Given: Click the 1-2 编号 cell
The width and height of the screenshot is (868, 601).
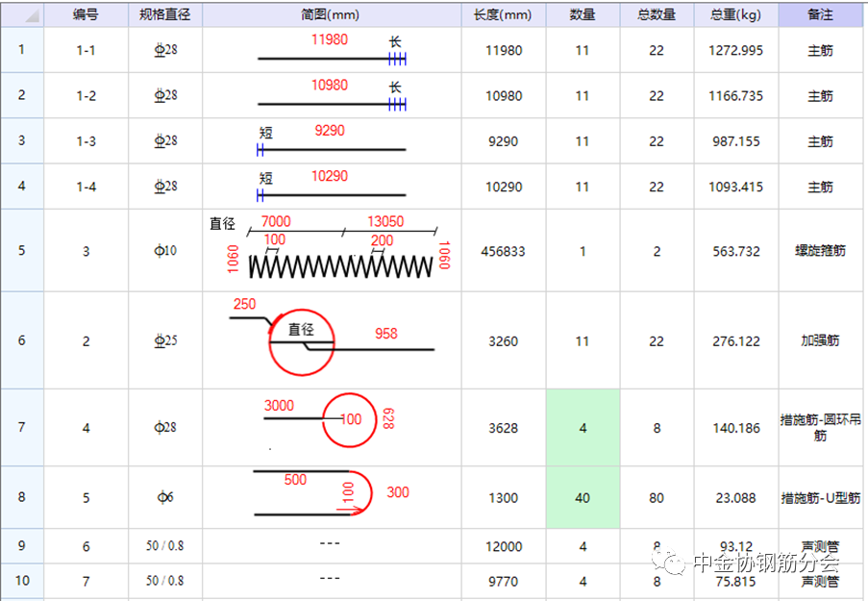Looking at the screenshot, I should pos(86,96).
